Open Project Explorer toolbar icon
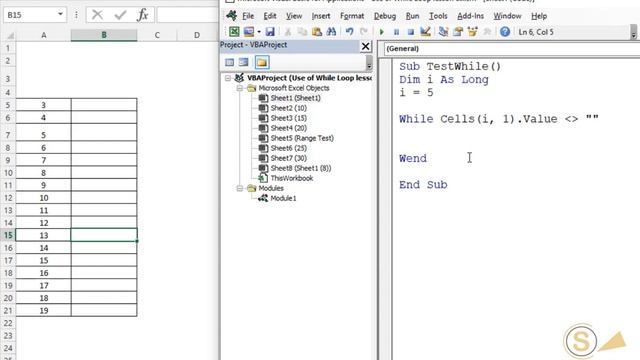Image resolution: width=640 pixels, height=360 pixels. point(443,31)
